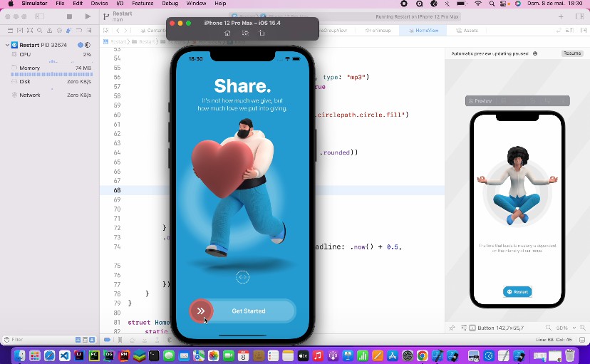Stop the running app in Xcode
The image size is (590, 364).
click(69, 16)
